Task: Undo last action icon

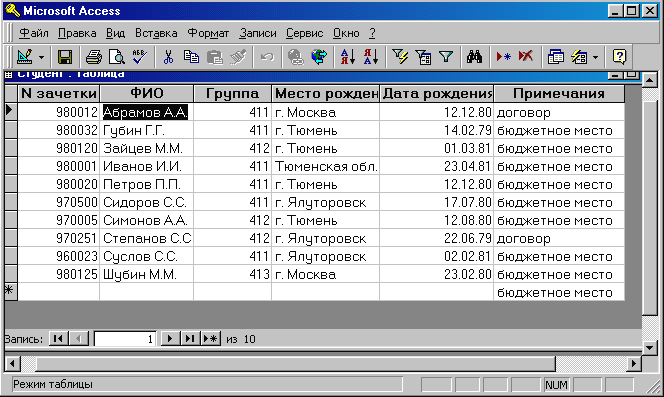Action: (x=267, y=57)
